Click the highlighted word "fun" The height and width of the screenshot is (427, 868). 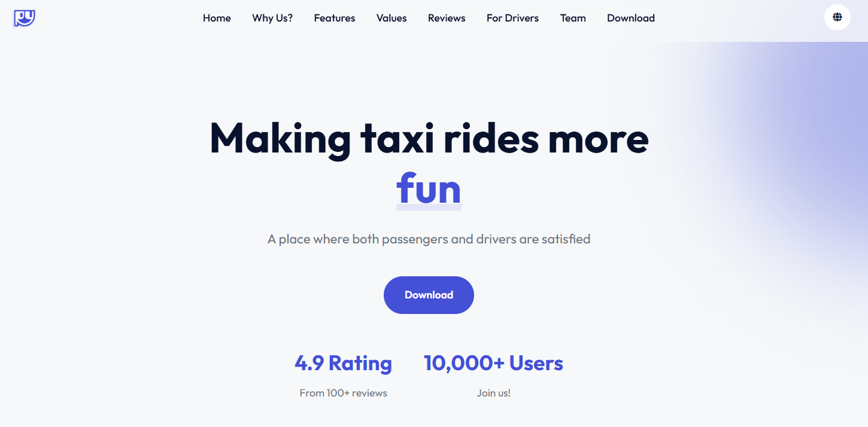[x=429, y=189]
